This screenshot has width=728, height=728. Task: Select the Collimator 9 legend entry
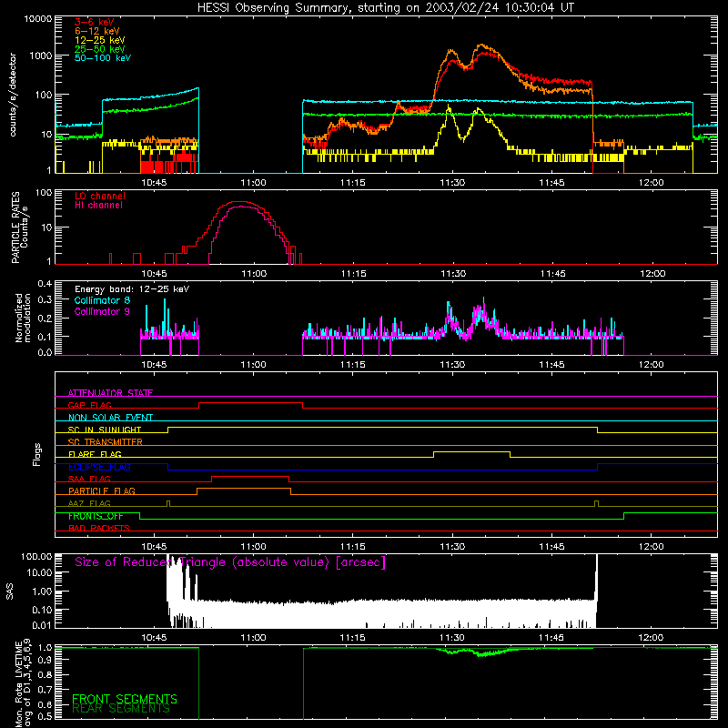[x=102, y=311]
